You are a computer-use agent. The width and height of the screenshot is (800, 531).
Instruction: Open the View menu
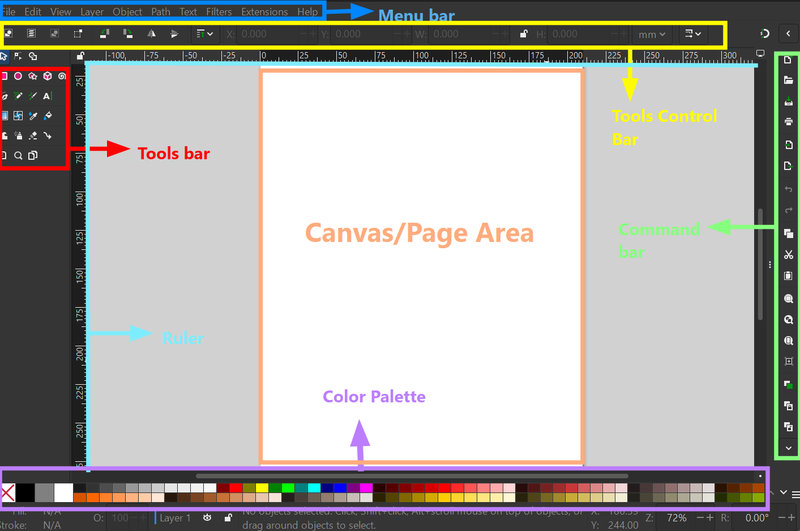pos(61,11)
